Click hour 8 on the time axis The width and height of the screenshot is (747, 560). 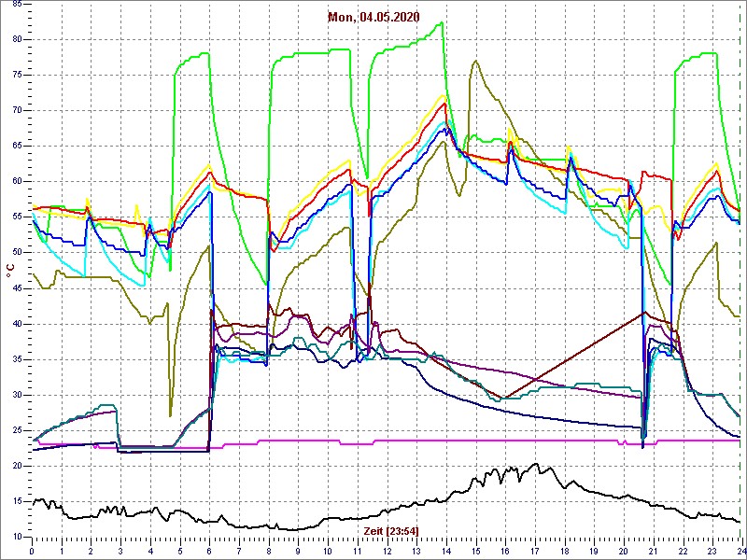[268, 552]
